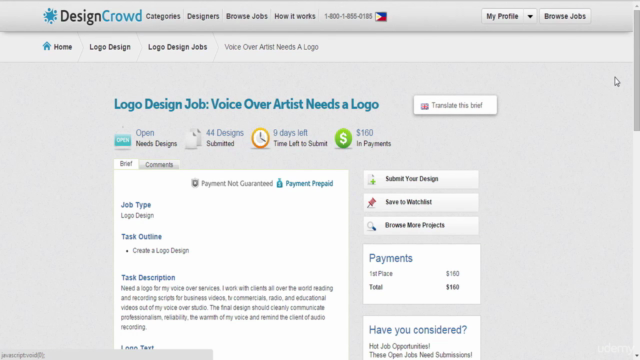640x360 pixels.
Task: Click the Payments panel heading
Action: 391,258
